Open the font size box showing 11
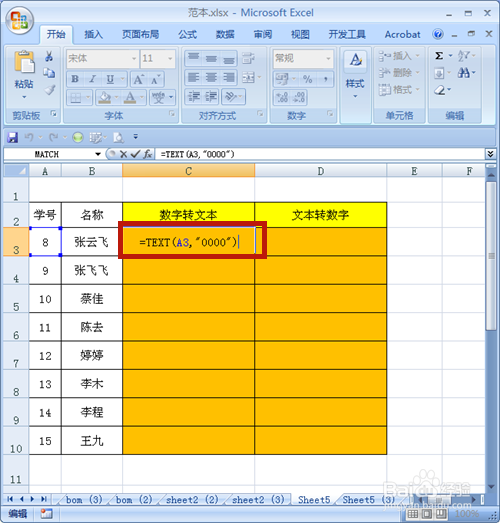Image resolution: width=500 pixels, height=523 pixels. point(157,59)
